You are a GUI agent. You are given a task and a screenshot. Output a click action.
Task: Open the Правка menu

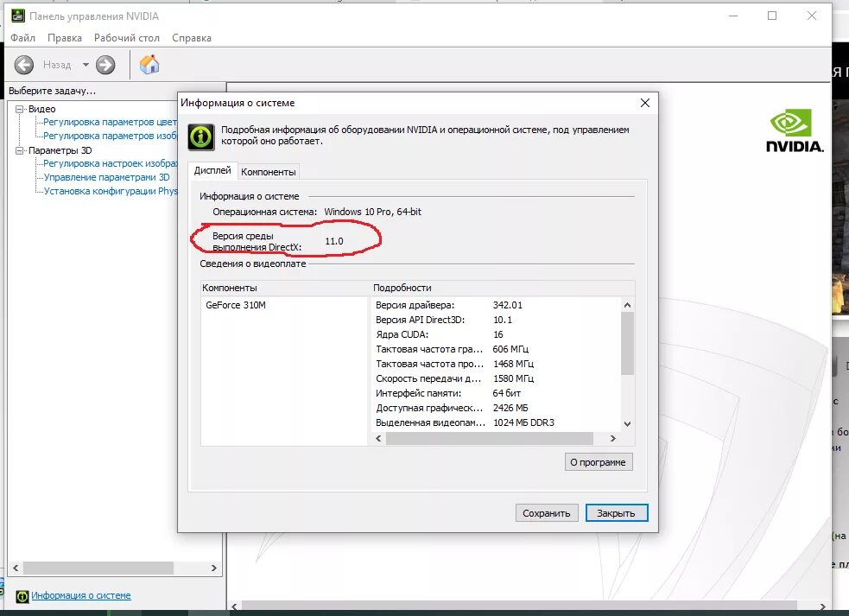65,38
